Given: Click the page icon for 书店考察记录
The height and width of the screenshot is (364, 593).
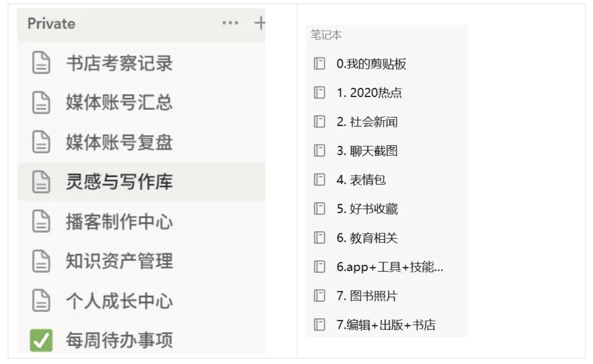Looking at the screenshot, I should [x=41, y=63].
